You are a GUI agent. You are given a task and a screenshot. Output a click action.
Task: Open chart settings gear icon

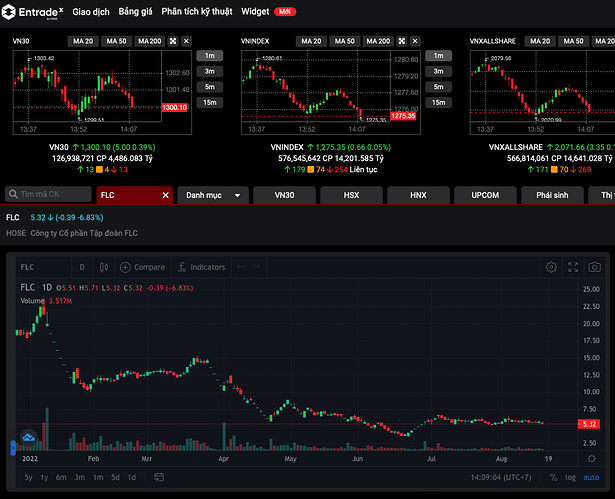pyautogui.click(x=551, y=267)
